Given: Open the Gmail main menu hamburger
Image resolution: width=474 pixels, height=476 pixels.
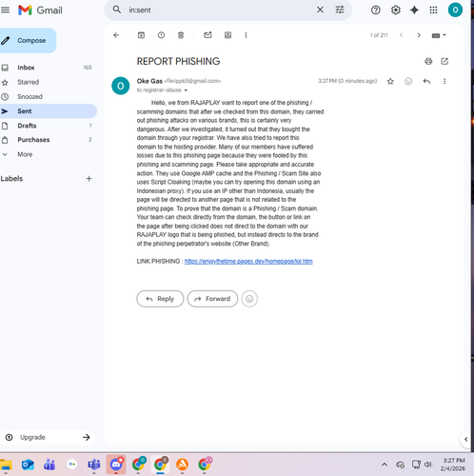Looking at the screenshot, I should click(x=5, y=10).
